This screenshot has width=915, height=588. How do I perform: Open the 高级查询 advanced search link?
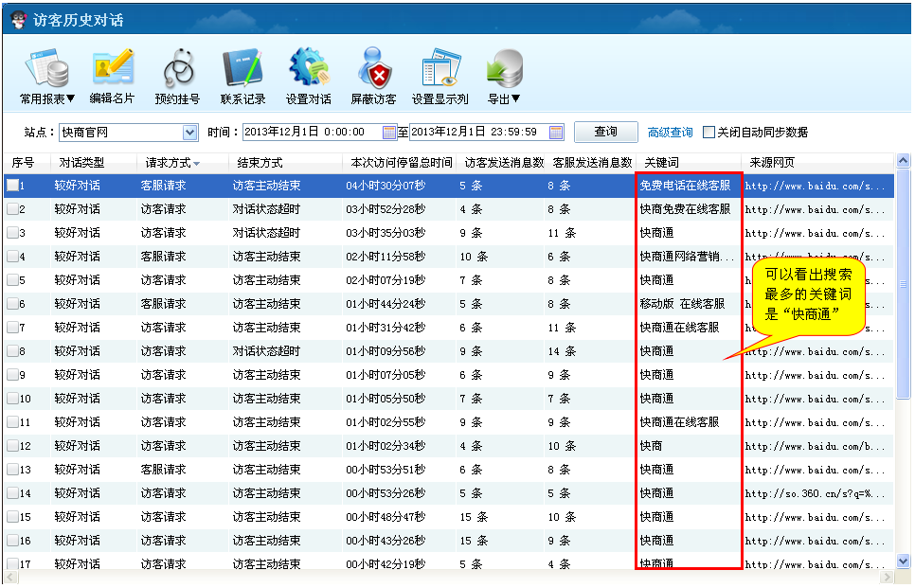click(x=670, y=133)
